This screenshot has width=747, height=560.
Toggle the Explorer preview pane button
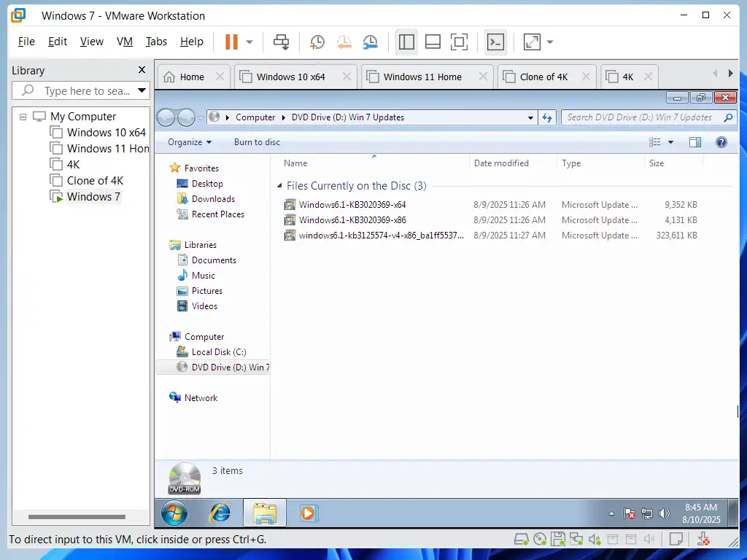(694, 142)
